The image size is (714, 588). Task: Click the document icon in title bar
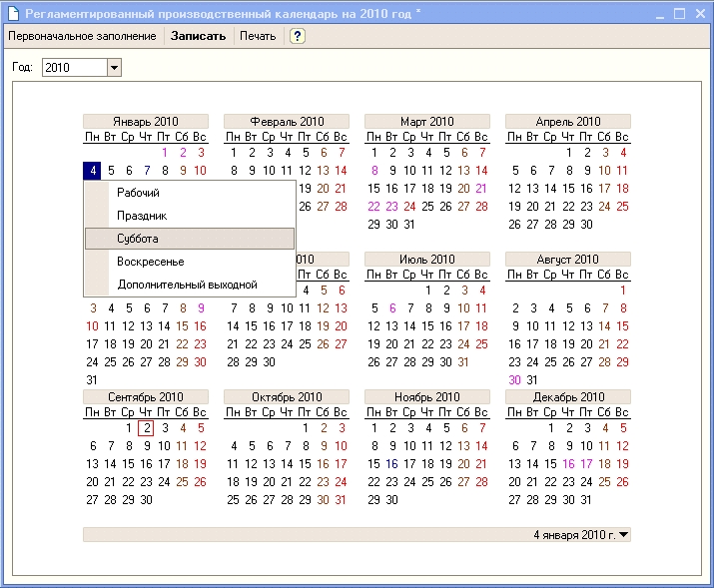13,14
